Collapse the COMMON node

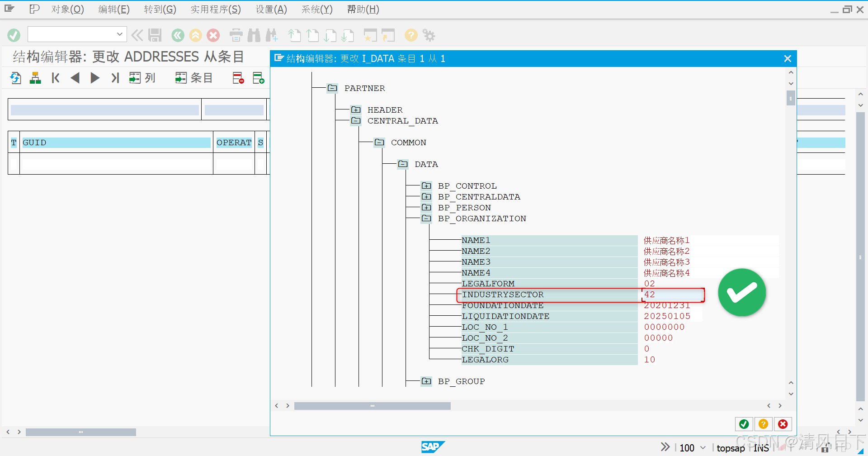click(379, 142)
